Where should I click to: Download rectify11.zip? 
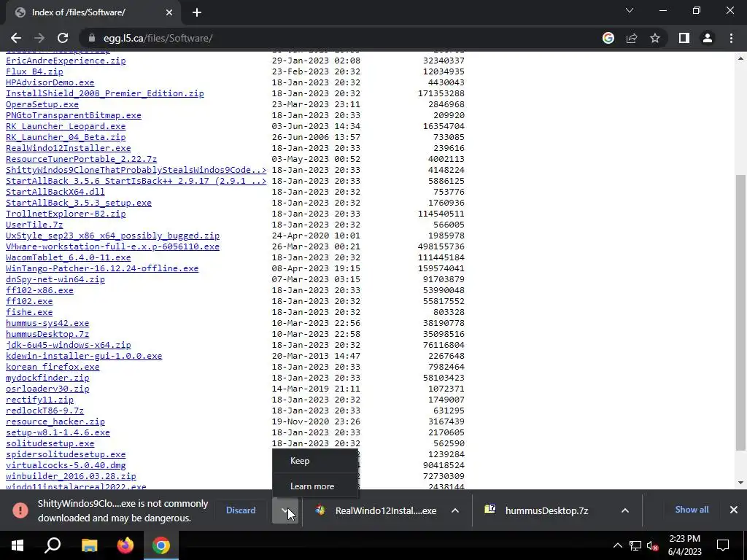coord(39,400)
